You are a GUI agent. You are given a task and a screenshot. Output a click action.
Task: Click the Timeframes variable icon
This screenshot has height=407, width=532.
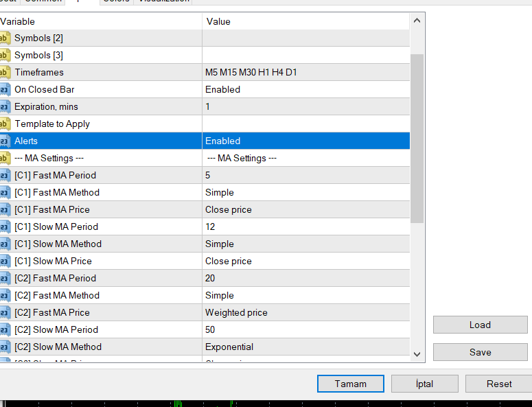[x=5, y=72]
